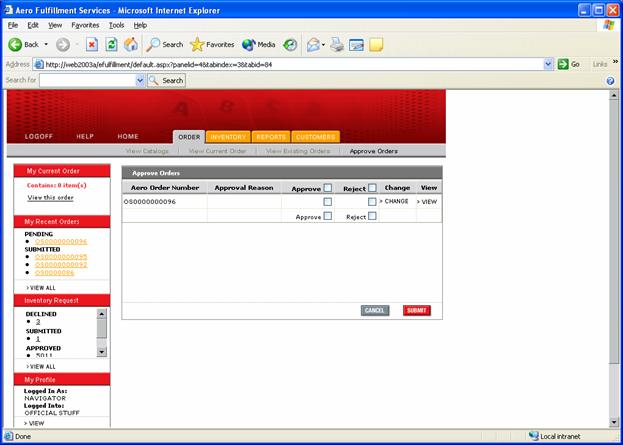The image size is (623, 445).
Task: Open the Mail button dropdown arrow
Action: [324, 45]
